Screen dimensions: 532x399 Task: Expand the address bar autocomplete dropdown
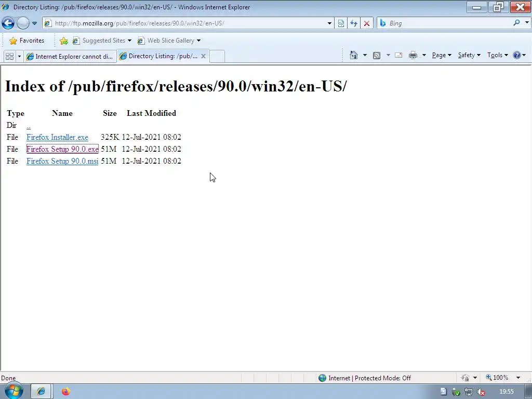[329, 23]
